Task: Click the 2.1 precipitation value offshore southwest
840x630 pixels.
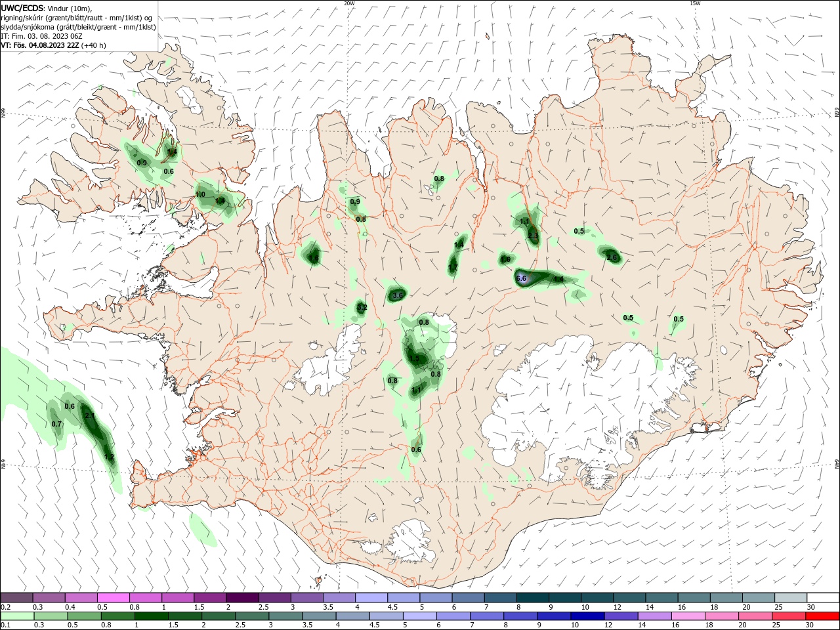Action: coord(90,415)
